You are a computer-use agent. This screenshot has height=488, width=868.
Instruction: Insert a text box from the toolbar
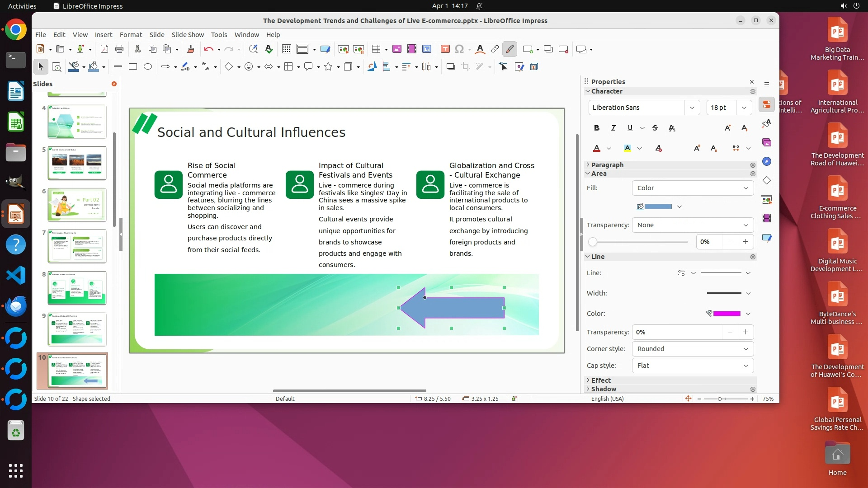445,49
